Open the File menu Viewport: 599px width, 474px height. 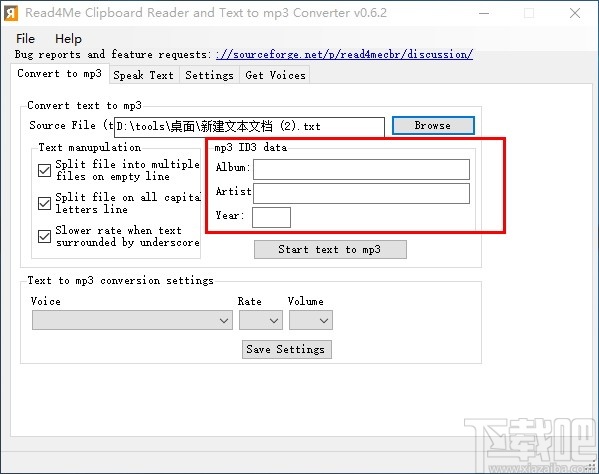25,39
